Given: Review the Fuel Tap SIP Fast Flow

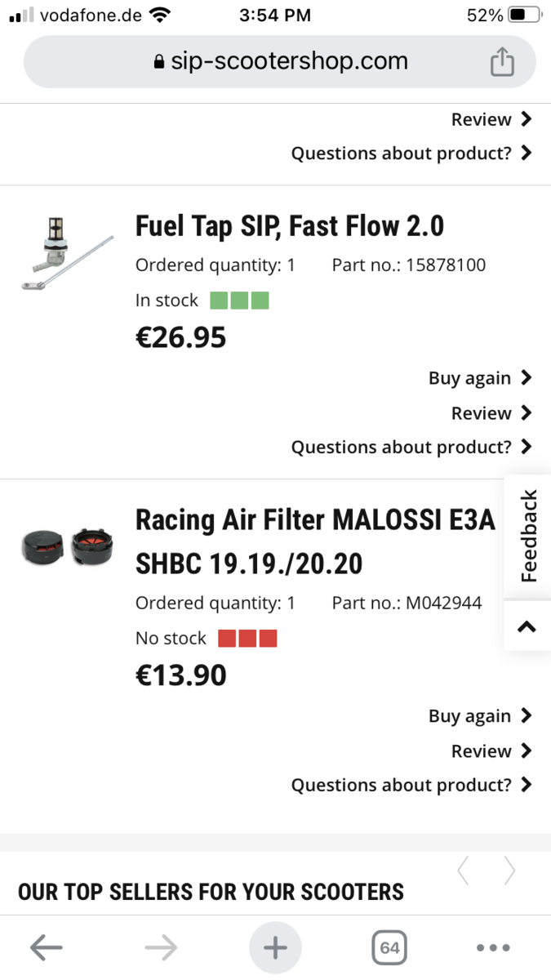Looking at the screenshot, I should pos(491,413).
